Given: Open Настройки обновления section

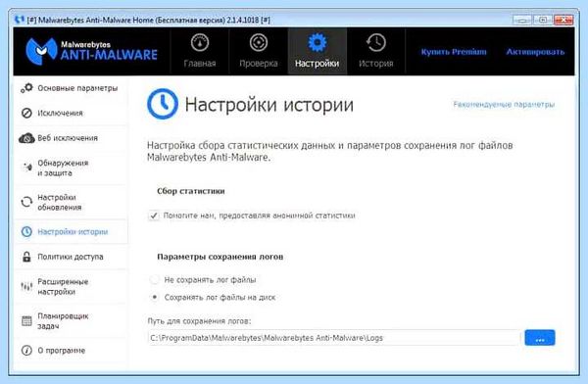Looking at the screenshot, I should point(72,202).
